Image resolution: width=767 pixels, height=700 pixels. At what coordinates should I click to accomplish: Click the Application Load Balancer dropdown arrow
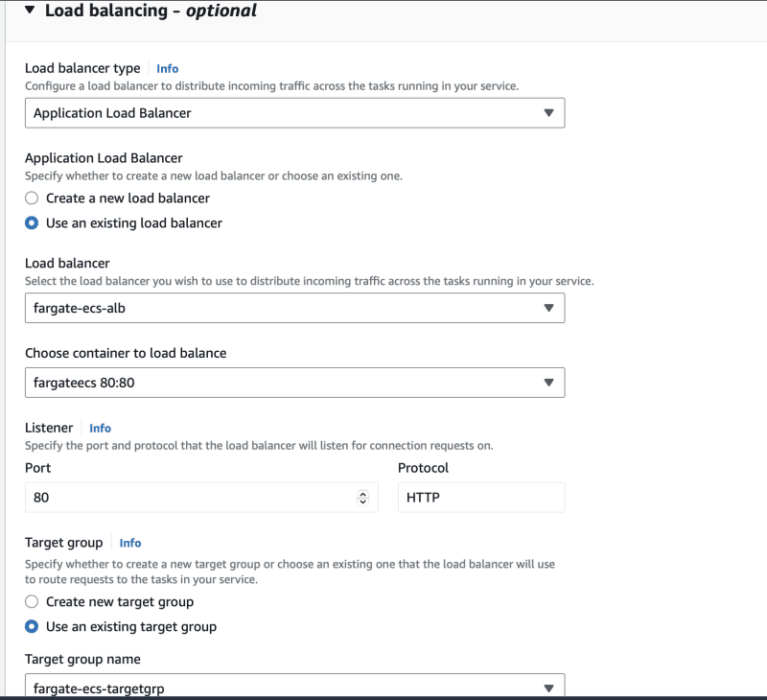point(548,113)
